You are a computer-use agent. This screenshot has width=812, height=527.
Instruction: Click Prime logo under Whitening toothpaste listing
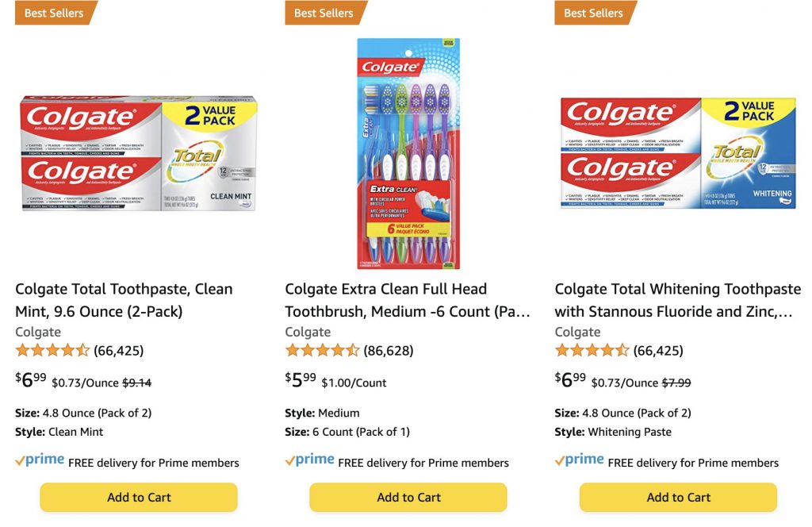point(579,460)
